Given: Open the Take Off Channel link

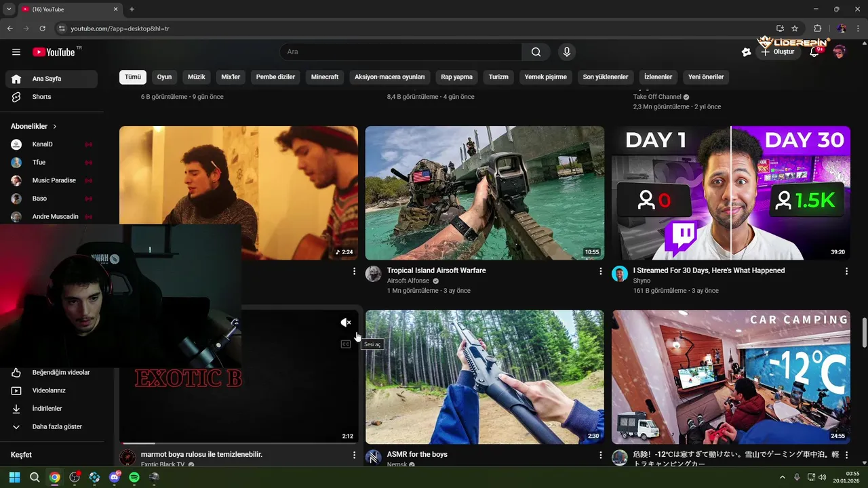Looking at the screenshot, I should coord(657,97).
